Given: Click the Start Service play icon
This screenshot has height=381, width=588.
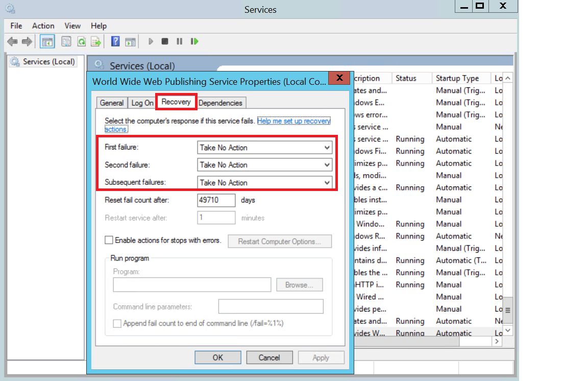Looking at the screenshot, I should pyautogui.click(x=151, y=41).
